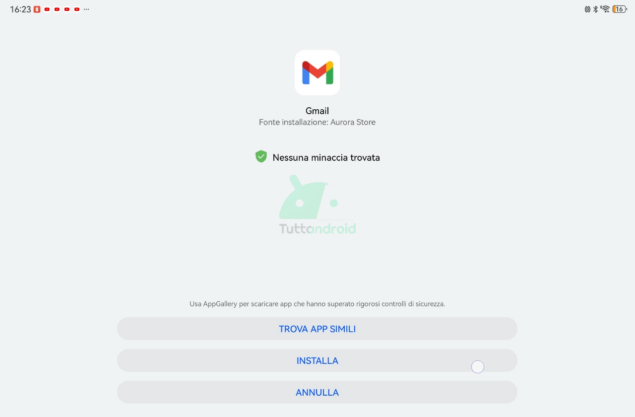Tap the Bluetooth status bar icon

click(596, 9)
